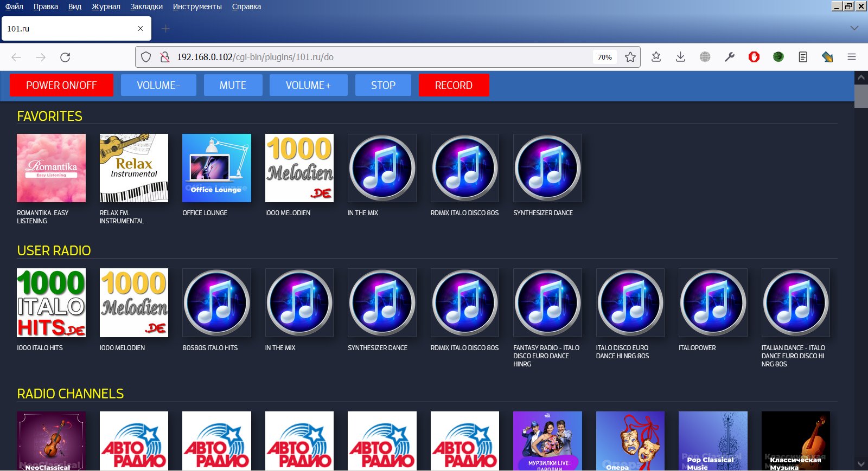
Task: Go back to the previous page
Action: coord(16,57)
